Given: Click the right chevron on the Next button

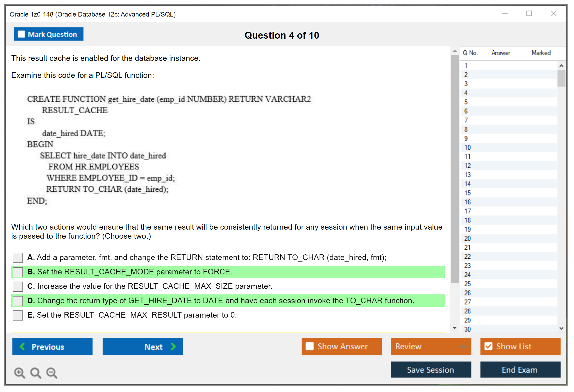Looking at the screenshot, I should click(174, 346).
